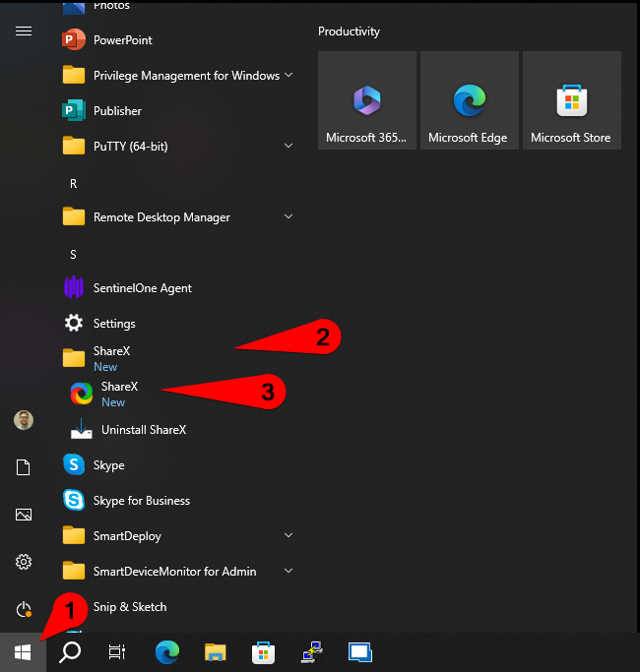Expand the PuTTY (64-bit) chevron
Screen dimensions: 640x672
point(288,146)
